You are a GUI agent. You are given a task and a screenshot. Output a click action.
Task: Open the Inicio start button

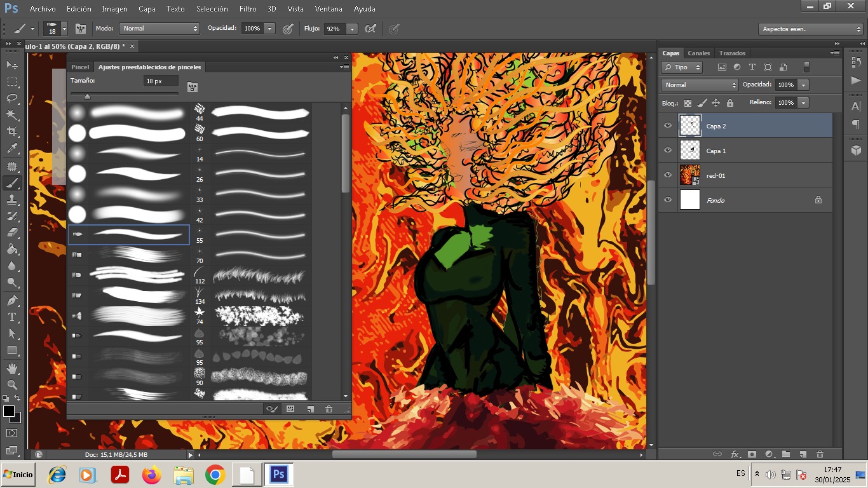pos(18,475)
